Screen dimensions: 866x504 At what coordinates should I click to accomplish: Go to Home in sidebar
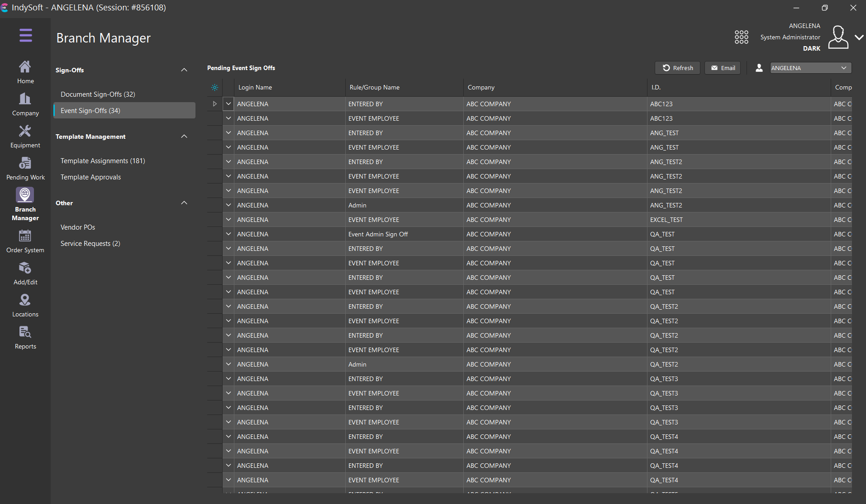pyautogui.click(x=25, y=72)
